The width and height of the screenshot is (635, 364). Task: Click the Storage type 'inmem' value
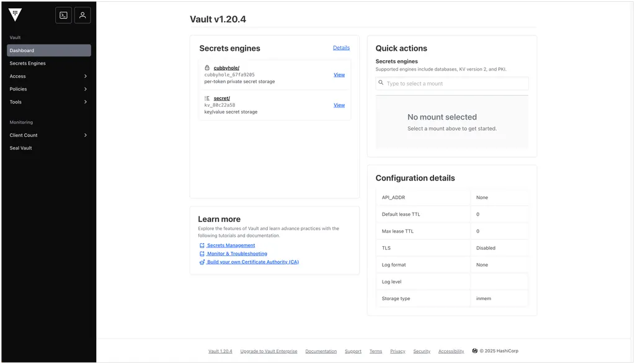(484, 299)
